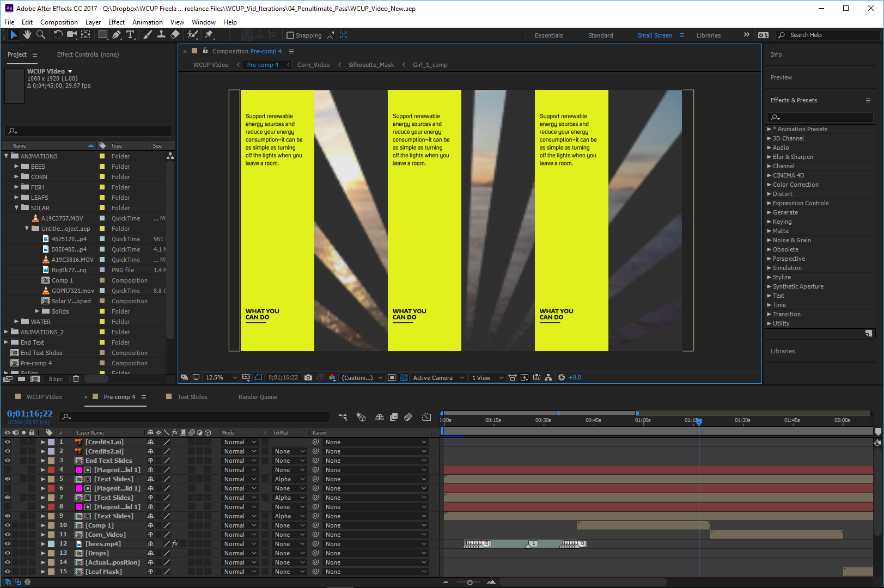Open the composition flowchart icon in viewer
The width and height of the screenshot is (884, 588).
pyautogui.click(x=548, y=377)
